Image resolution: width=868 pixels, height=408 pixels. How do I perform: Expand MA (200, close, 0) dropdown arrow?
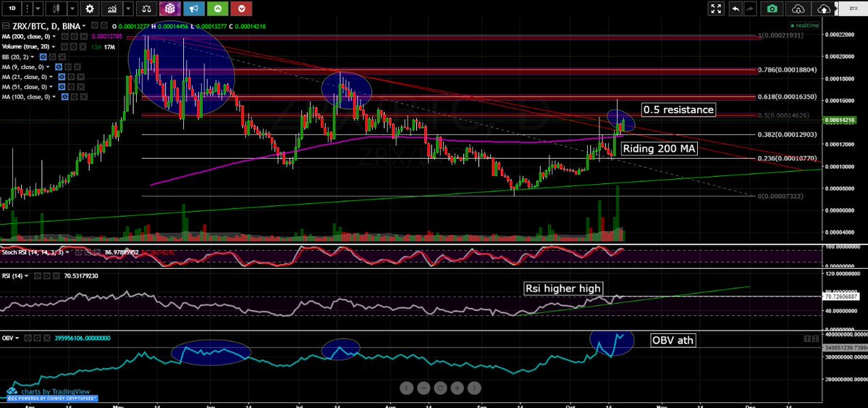pyautogui.click(x=54, y=36)
